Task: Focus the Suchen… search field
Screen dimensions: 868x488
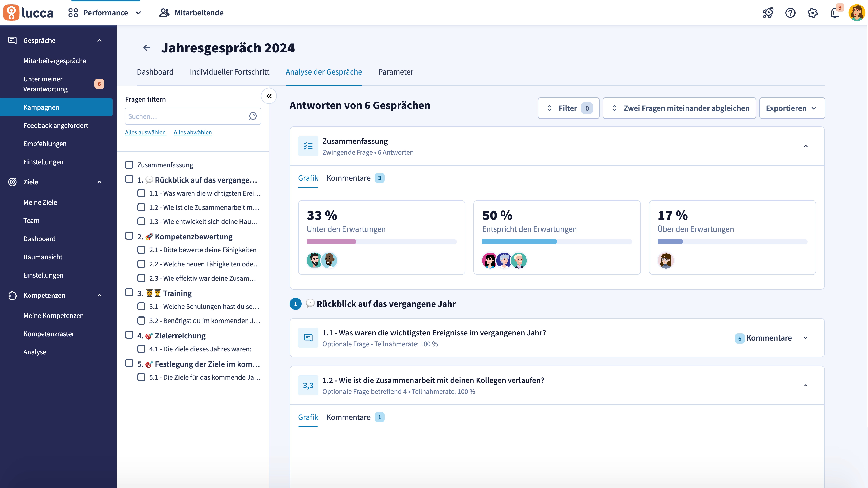Action: point(193,116)
